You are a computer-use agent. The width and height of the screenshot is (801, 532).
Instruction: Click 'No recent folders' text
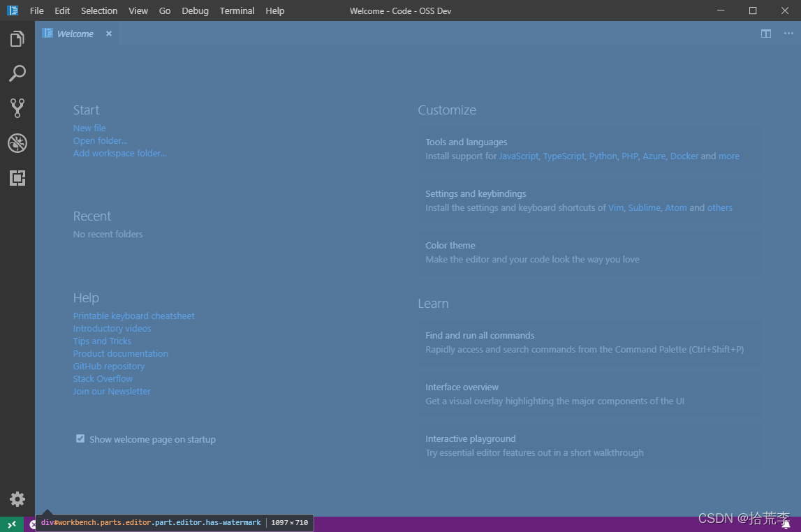click(x=108, y=235)
